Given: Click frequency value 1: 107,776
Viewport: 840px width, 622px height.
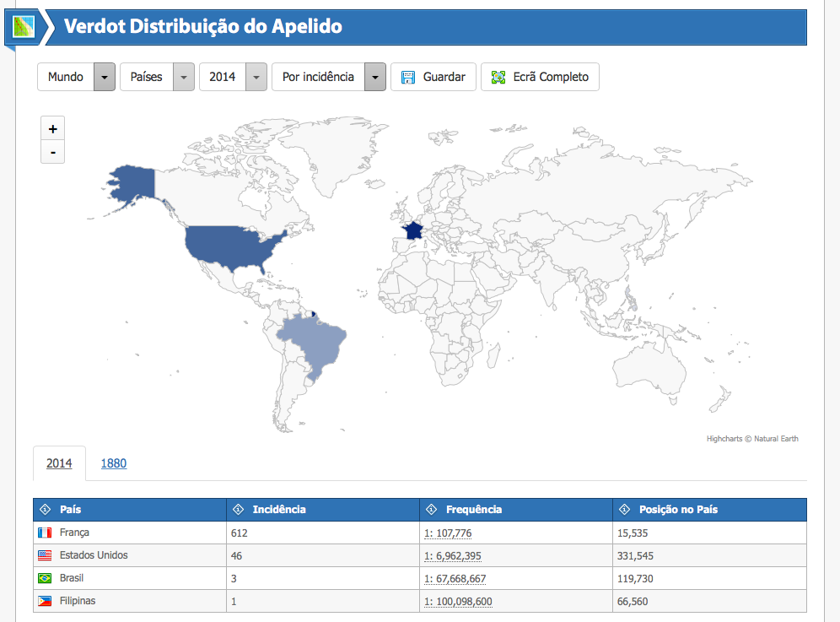Looking at the screenshot, I should [x=448, y=533].
